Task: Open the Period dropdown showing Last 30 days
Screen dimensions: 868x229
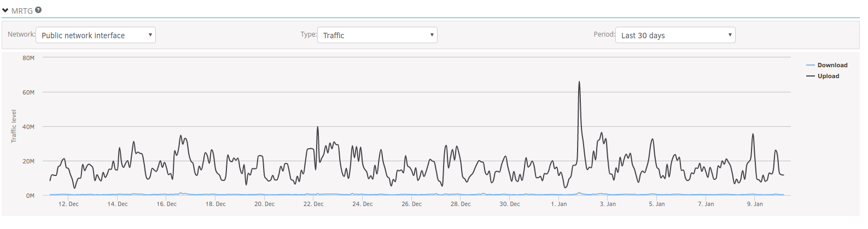Action: click(x=675, y=35)
